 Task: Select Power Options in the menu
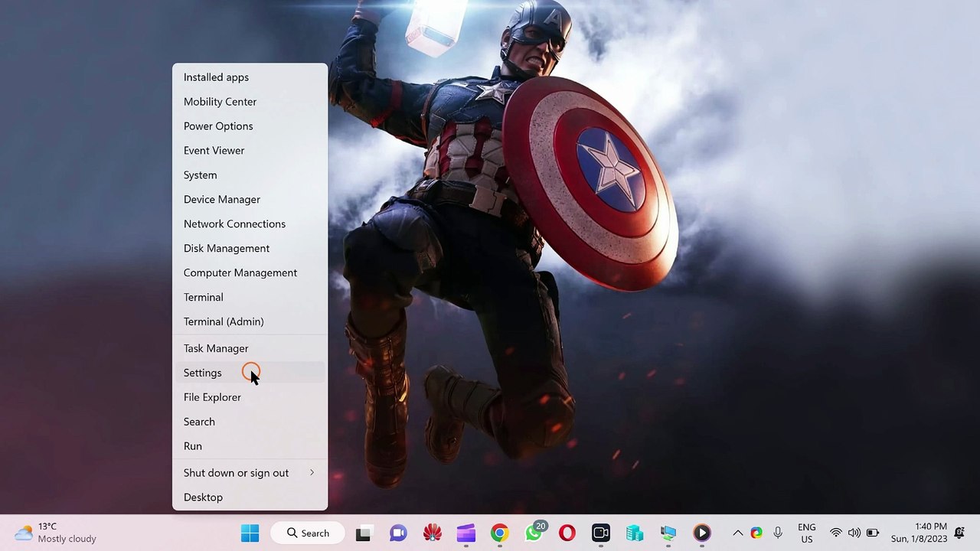pos(250,126)
